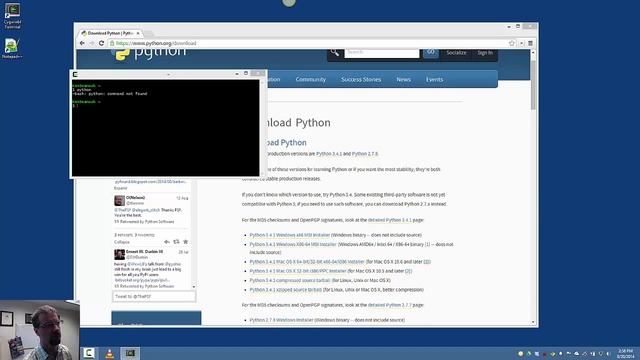This screenshot has height=360, width=640.
Task: Click the retweet icon in Twitter widget
Action: pos(176,242)
